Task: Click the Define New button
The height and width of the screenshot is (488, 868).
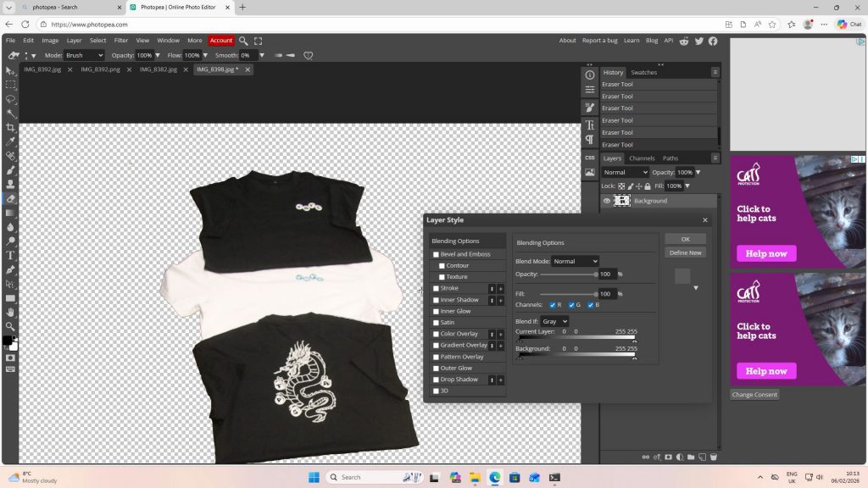Action: coord(685,252)
